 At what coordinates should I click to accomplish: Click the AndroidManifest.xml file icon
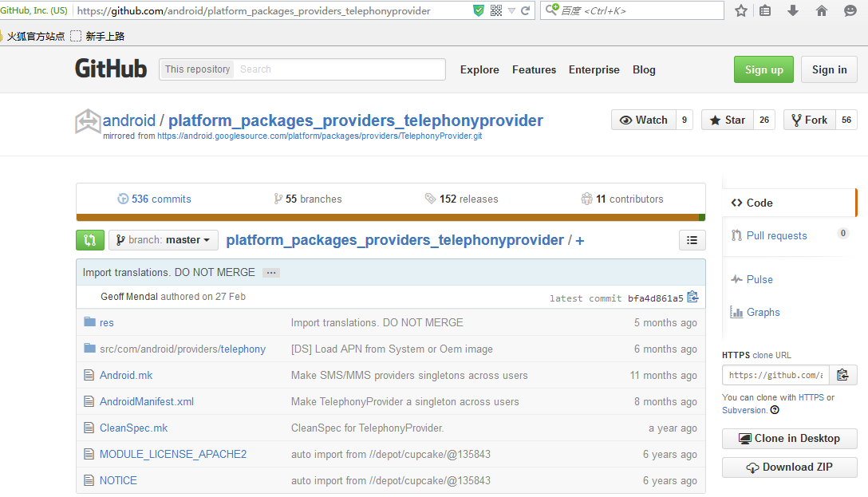pyautogui.click(x=89, y=401)
